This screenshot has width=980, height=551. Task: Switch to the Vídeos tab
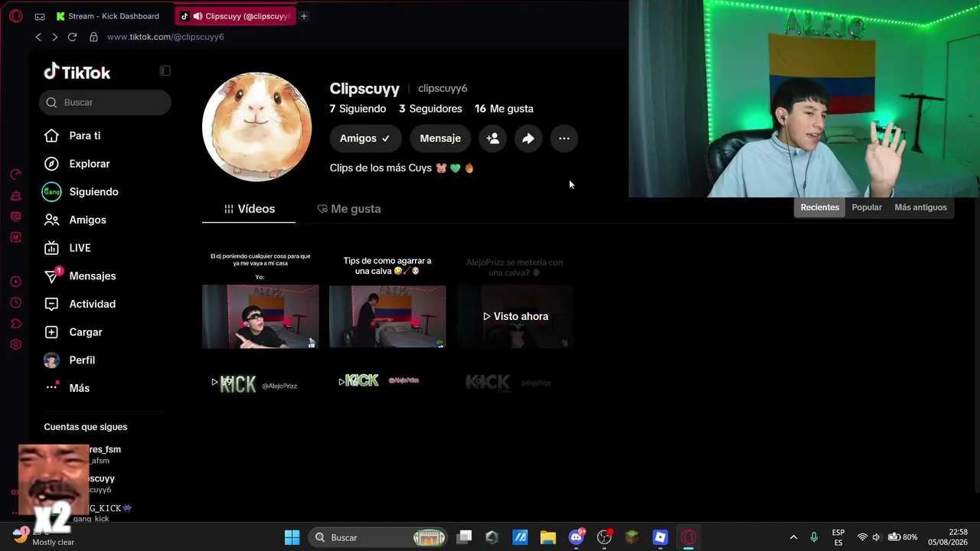pos(249,209)
